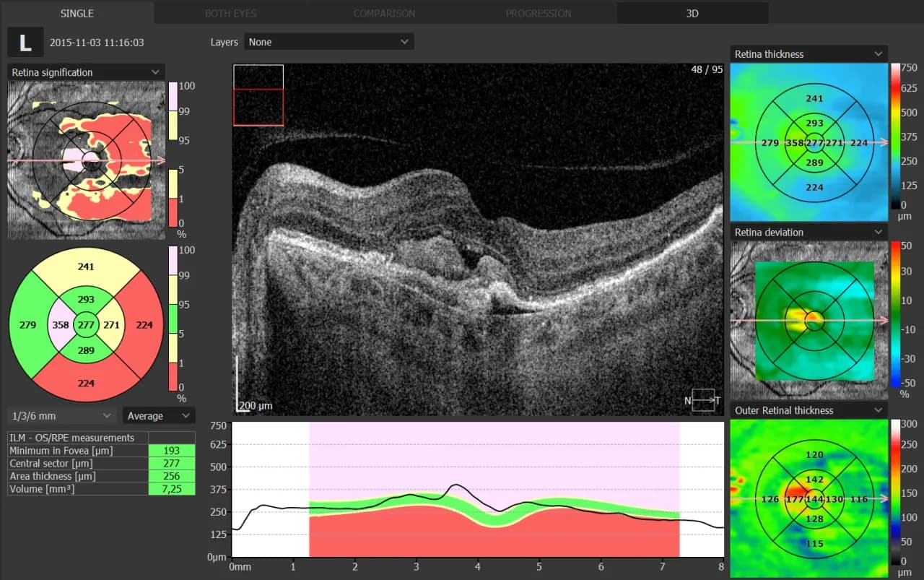Click the 200 µm scale bar marker
Viewport: 924px width, 580px height.
point(255,406)
